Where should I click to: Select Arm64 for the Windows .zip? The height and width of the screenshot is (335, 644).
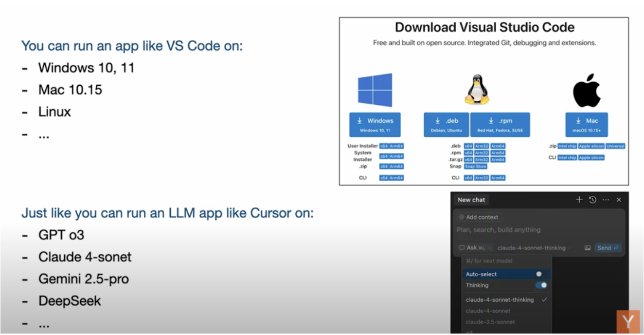[x=396, y=166]
